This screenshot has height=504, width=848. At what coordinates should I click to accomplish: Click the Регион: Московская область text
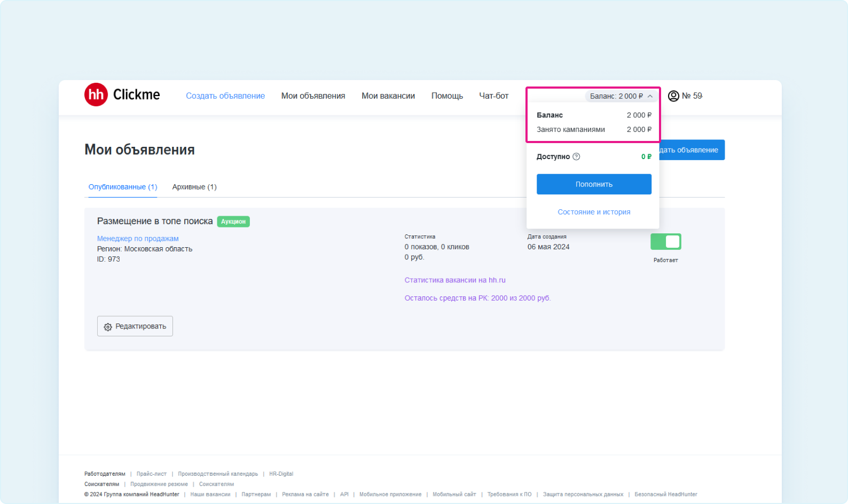(145, 249)
